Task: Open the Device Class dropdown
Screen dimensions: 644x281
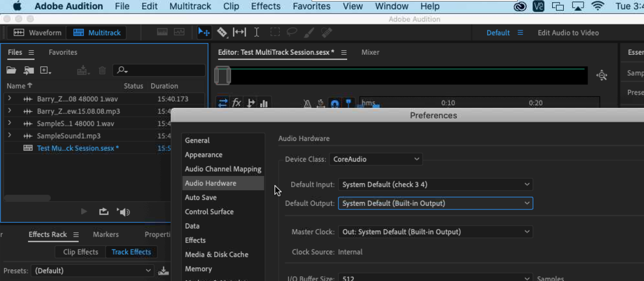Action: coord(376,159)
